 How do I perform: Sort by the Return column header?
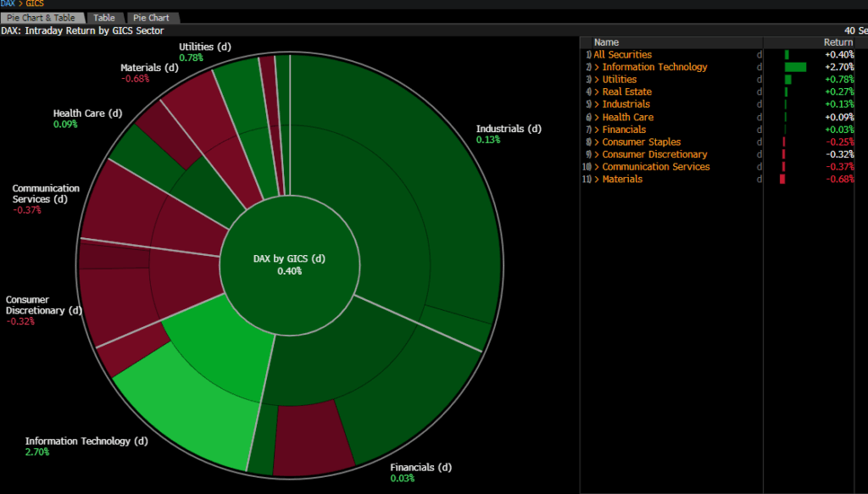pos(837,42)
